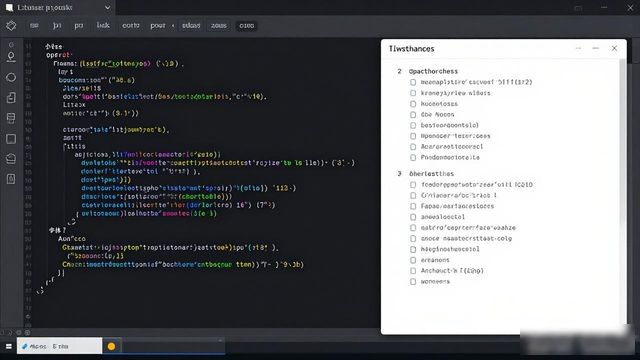Enable the "anewalooctol" checkbox
The image size is (640, 360).
pyautogui.click(x=413, y=217)
